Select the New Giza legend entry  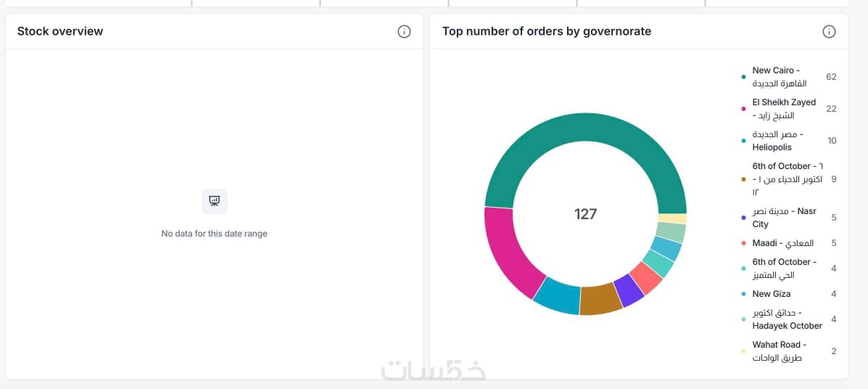tap(771, 294)
